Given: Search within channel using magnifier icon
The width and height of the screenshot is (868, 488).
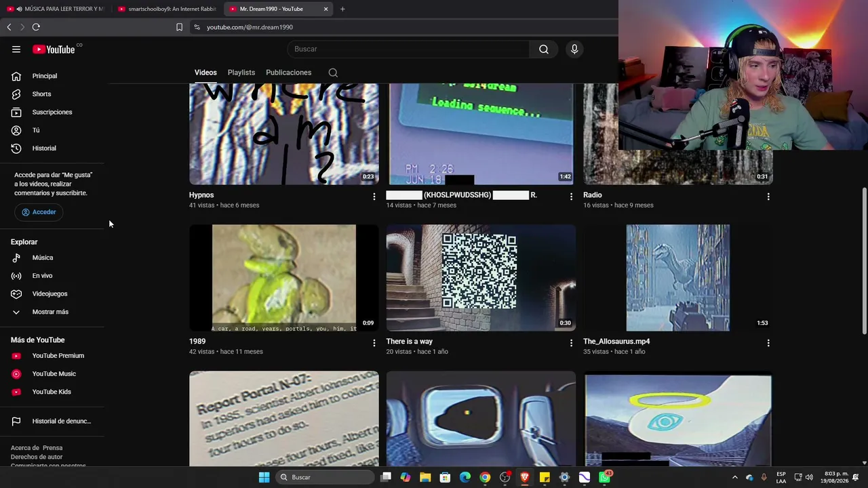Looking at the screenshot, I should [333, 73].
